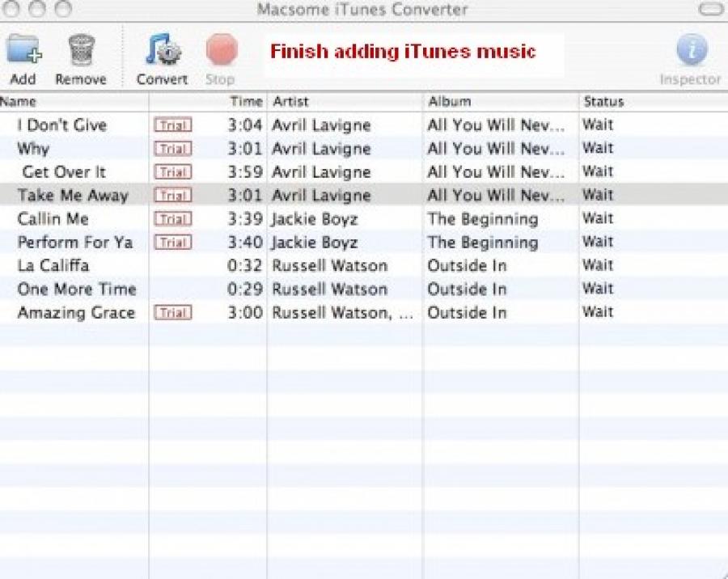Image resolution: width=728 pixels, height=579 pixels.
Task: Select the song Take Me Away
Action: pos(73,196)
